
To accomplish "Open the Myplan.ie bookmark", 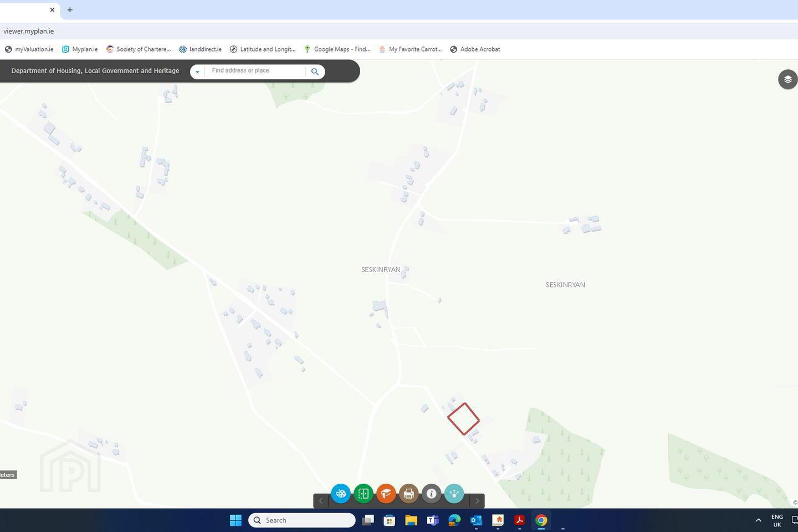I will click(80, 49).
